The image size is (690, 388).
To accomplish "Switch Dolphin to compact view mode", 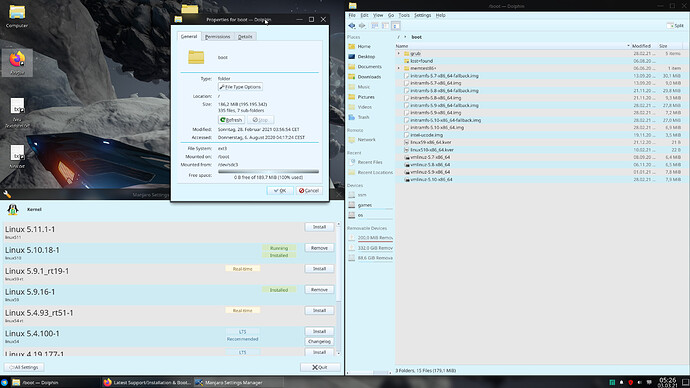I will pyautogui.click(x=385, y=26).
